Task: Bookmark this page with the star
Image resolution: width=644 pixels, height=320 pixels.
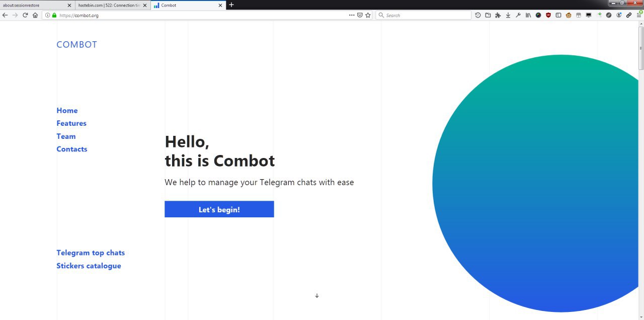Action: (368, 15)
